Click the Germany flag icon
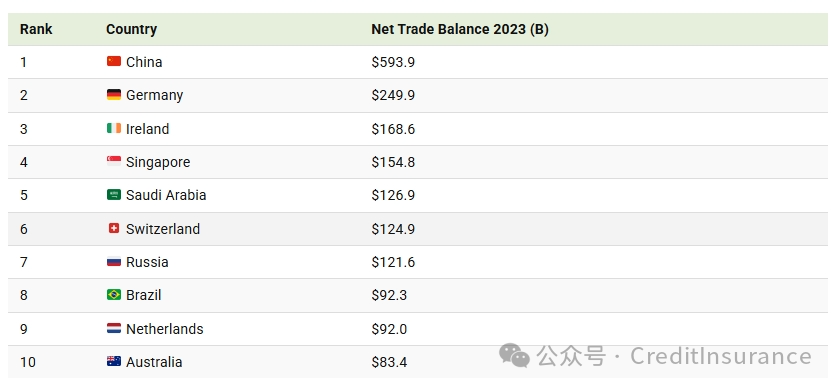839x390 pixels. click(113, 95)
